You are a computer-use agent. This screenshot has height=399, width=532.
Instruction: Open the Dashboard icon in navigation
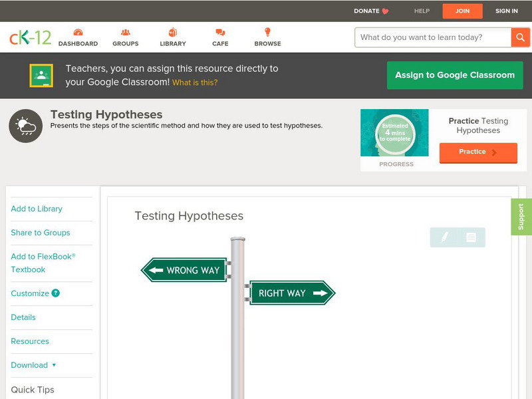[78, 33]
